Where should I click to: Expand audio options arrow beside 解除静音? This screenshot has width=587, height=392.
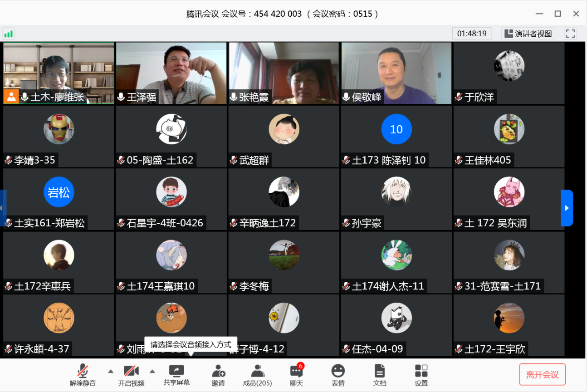(x=111, y=371)
